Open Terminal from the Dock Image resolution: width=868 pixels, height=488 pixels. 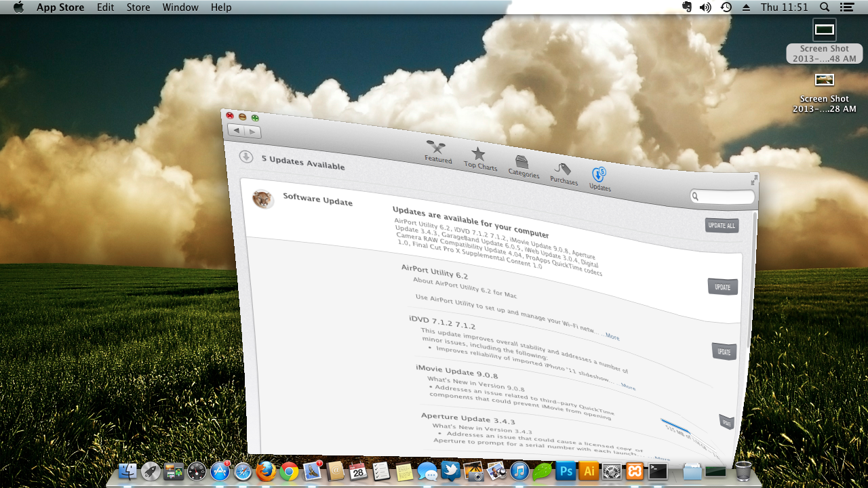click(658, 471)
